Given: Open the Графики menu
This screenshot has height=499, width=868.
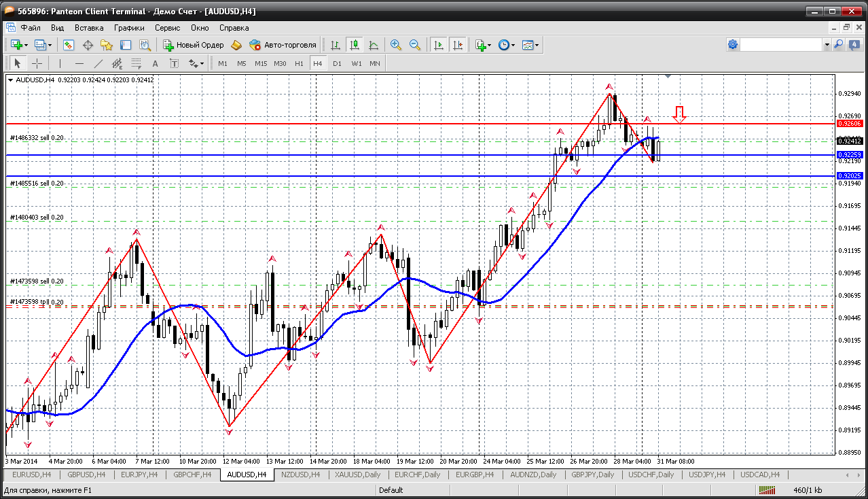Looking at the screenshot, I should pyautogui.click(x=129, y=28).
